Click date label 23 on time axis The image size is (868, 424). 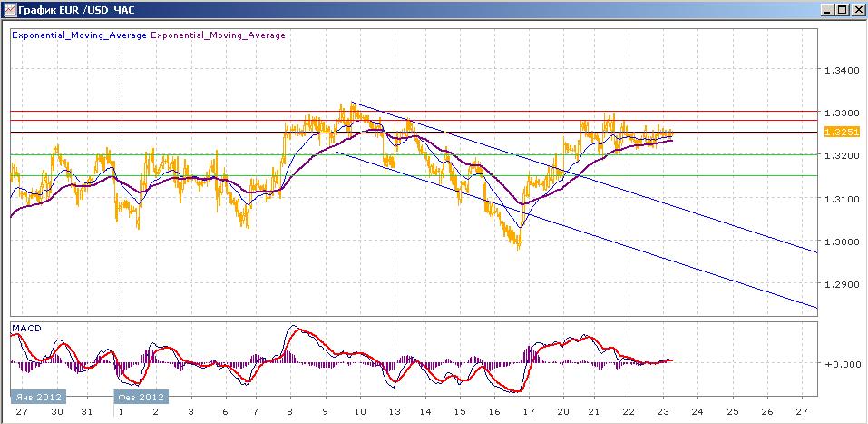coord(664,413)
